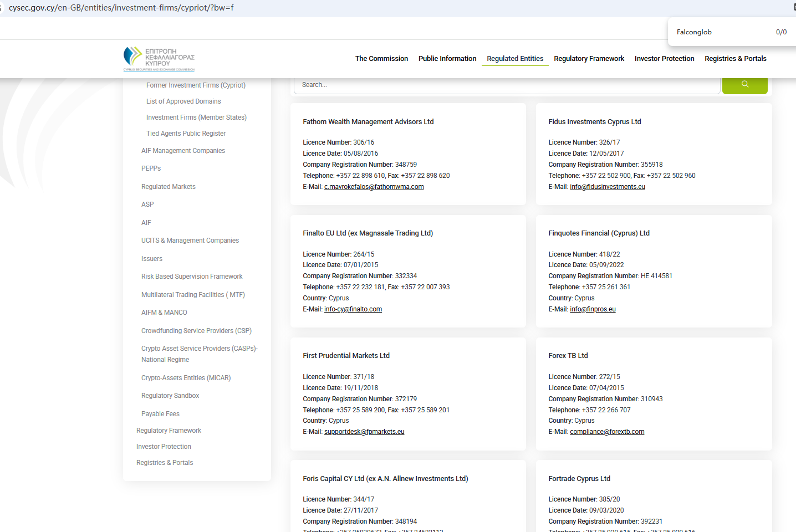Open Finalto EU Ltd firm entry

pos(368,233)
